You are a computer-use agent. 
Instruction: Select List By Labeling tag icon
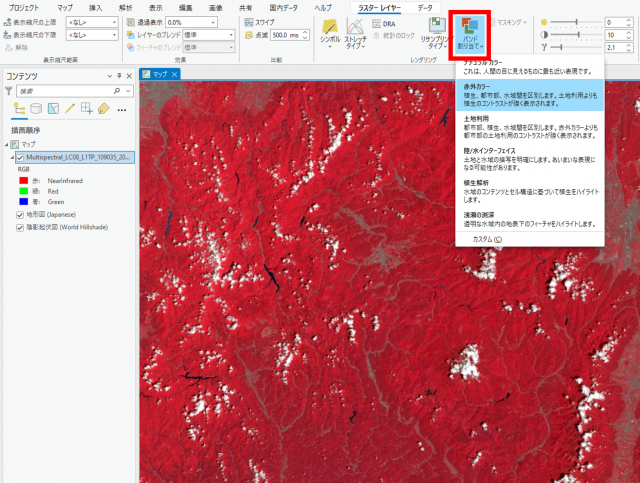point(104,108)
